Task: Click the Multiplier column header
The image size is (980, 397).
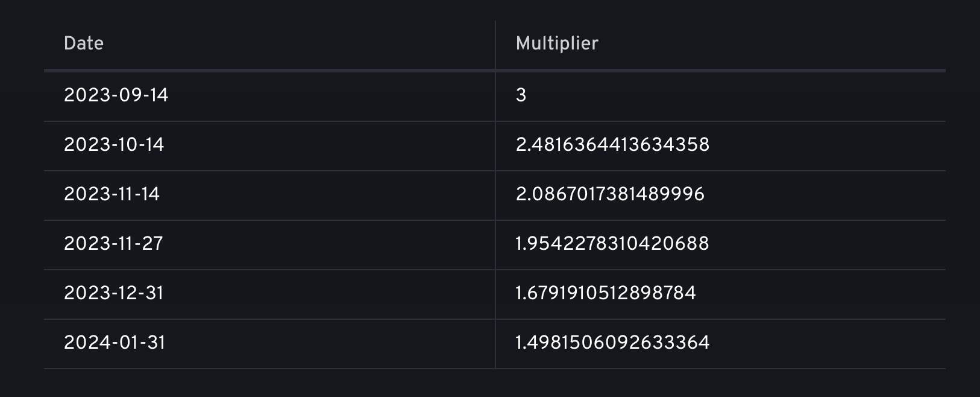Action: pos(557,43)
